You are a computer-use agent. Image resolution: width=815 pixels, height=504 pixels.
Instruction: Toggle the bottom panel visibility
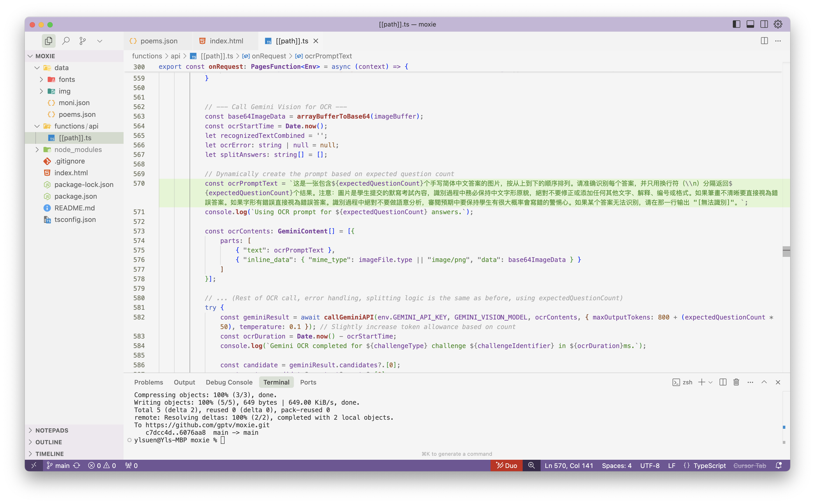pos(750,24)
